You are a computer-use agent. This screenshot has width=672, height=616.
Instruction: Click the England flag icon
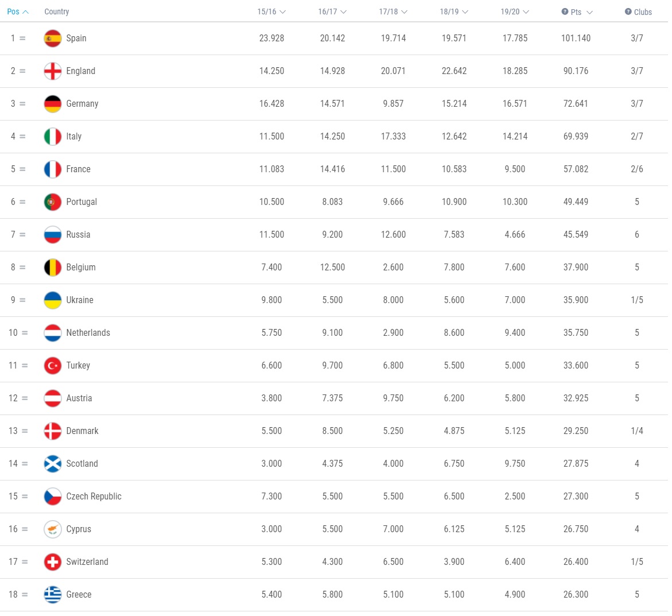[53, 71]
